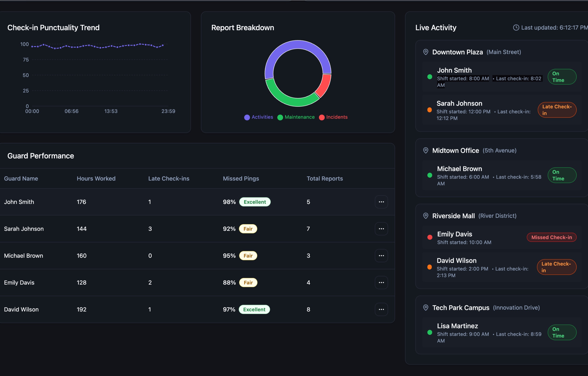Click the Late Check-ins column header
The image size is (588, 376).
pos(169,178)
